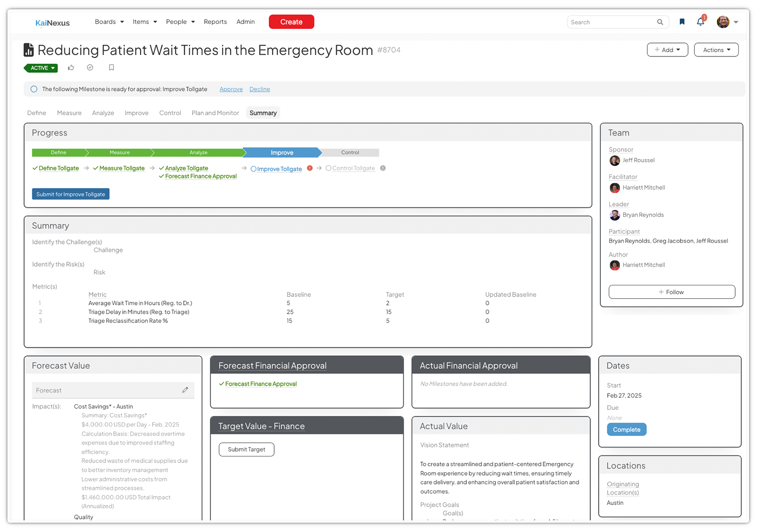Click the thumbs-up like icon
This screenshot has width=757, height=532.
click(71, 68)
